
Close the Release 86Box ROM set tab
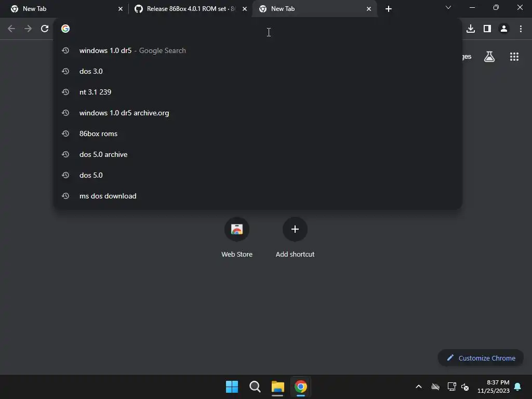[x=245, y=9]
